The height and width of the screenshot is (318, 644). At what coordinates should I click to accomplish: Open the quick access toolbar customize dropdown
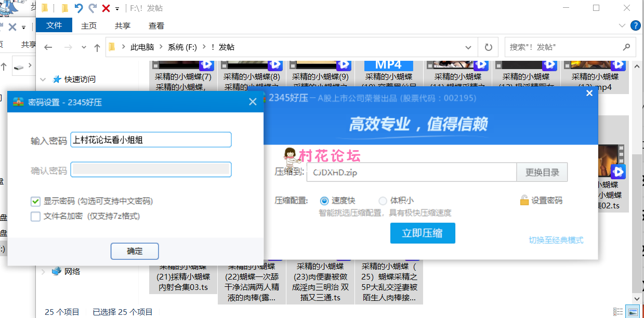(x=117, y=8)
